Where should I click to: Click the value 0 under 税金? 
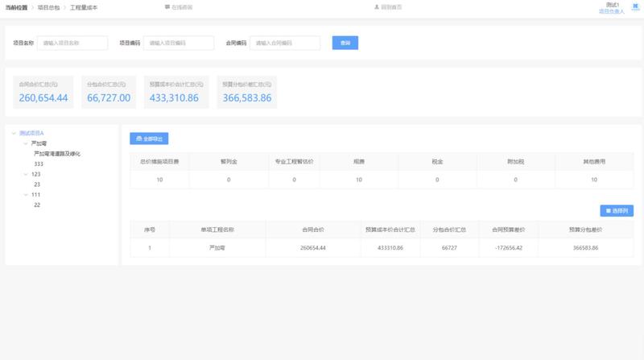pyautogui.click(x=437, y=180)
